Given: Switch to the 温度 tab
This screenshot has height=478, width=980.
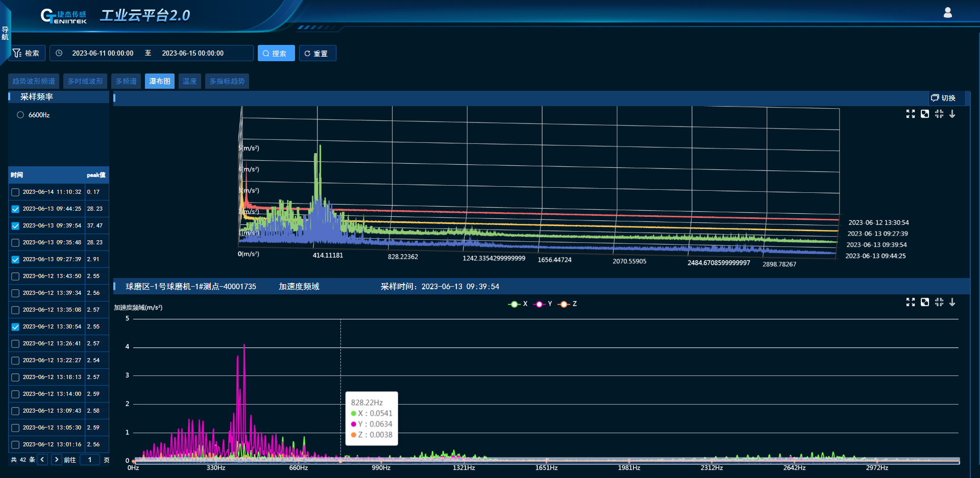Looking at the screenshot, I should [x=189, y=81].
